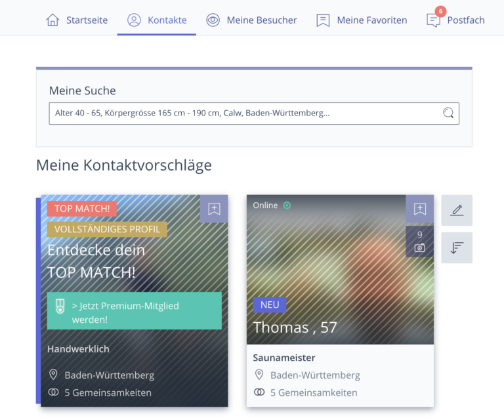Open Thomas's 9 photos counter
Image resolution: width=504 pixels, height=420 pixels.
tap(420, 241)
